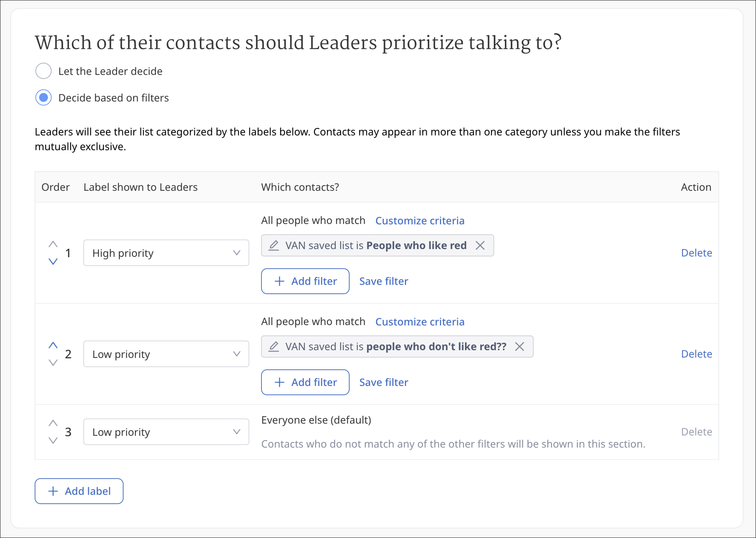This screenshot has width=756, height=538.
Task: Move the High priority row down
Action: point(53,262)
